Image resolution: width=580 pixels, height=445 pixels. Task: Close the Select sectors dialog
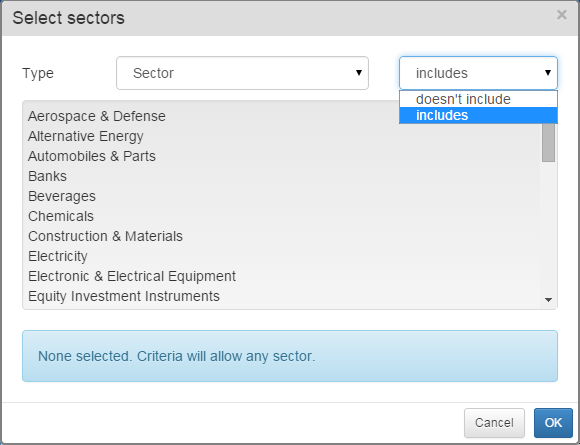[562, 15]
